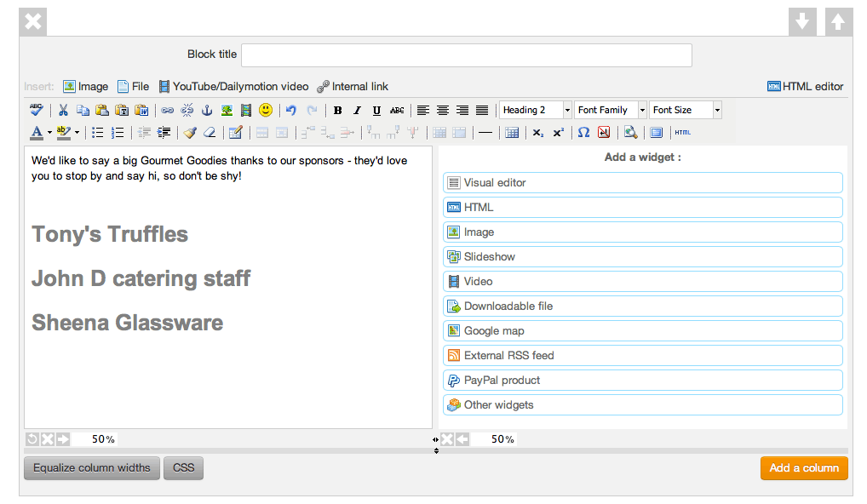Focus the Block title input field
This screenshot has width=867, height=504.
tap(466, 55)
